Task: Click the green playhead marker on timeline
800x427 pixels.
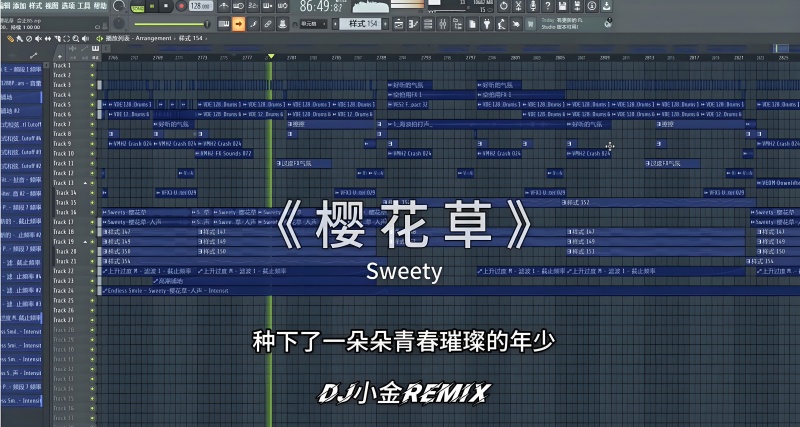Action: point(271,56)
